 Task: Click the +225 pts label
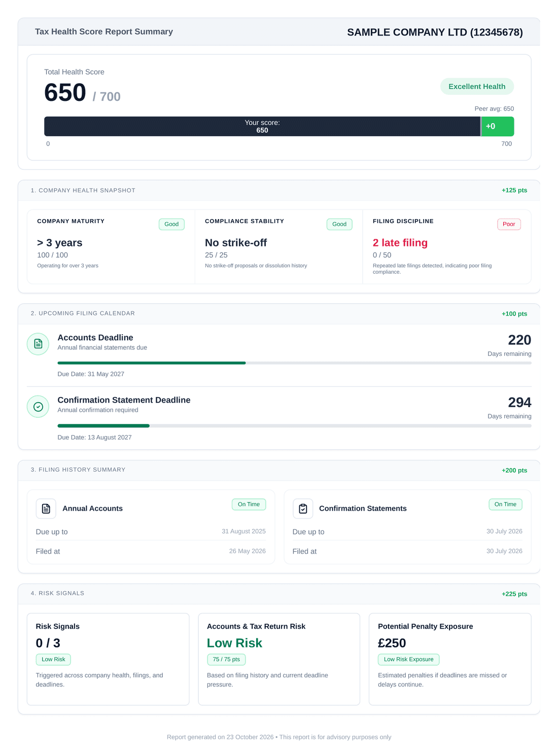click(x=514, y=594)
